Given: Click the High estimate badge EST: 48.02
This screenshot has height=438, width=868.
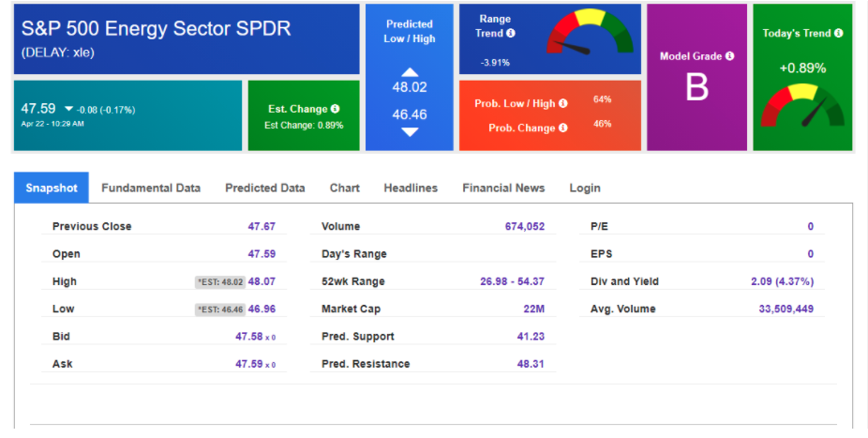Looking at the screenshot, I should (x=220, y=282).
